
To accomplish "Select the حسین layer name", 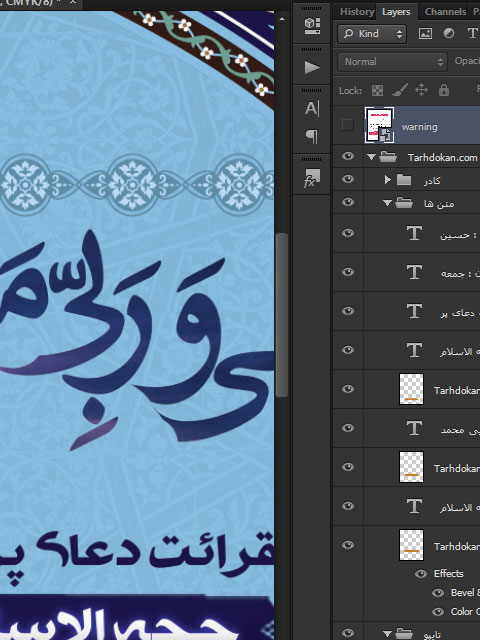I will pyautogui.click(x=458, y=235).
